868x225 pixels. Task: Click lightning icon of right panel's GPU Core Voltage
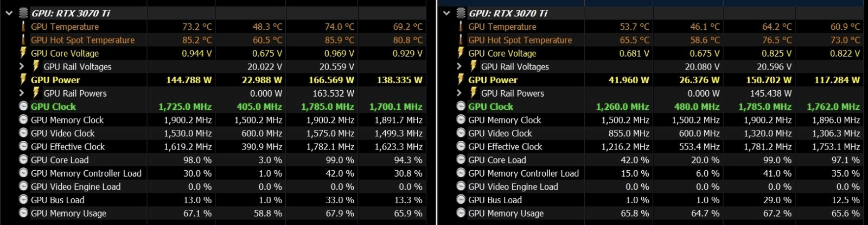[461, 53]
